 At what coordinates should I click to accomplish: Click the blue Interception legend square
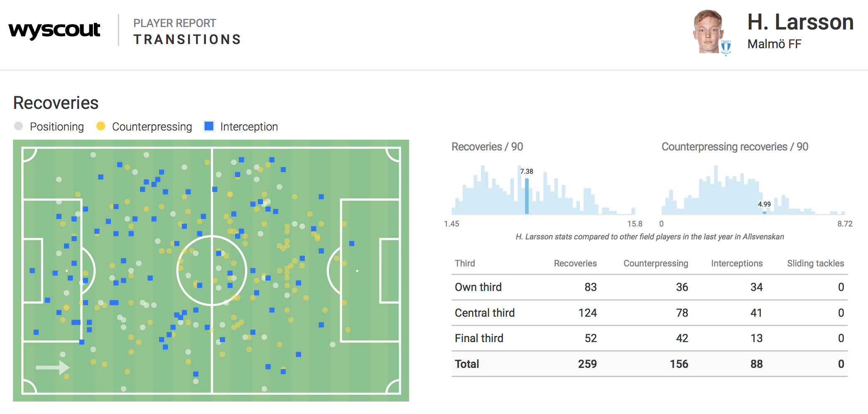(x=209, y=126)
